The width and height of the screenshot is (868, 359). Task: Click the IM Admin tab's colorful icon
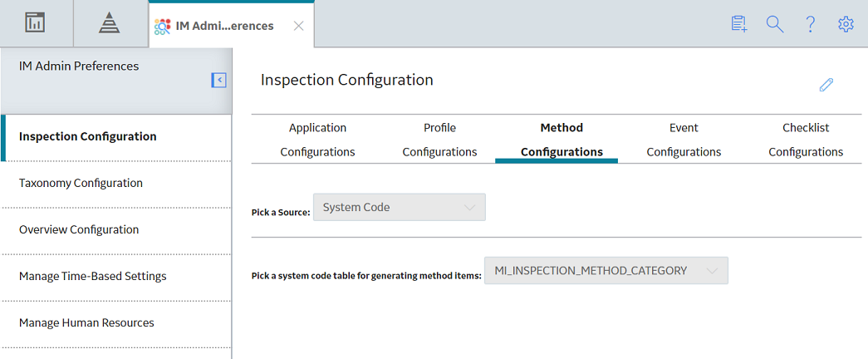(x=162, y=26)
